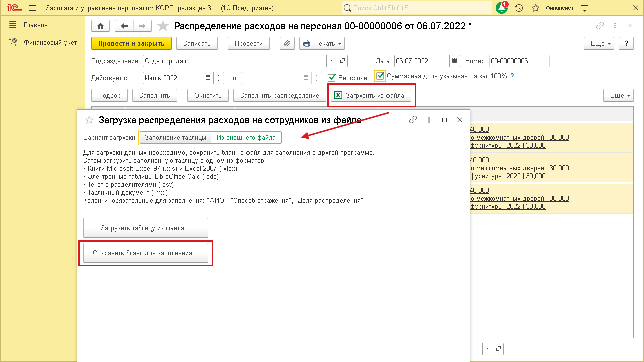Click the paperclip attachments icon
This screenshot has width=644, height=362.
coord(287,43)
